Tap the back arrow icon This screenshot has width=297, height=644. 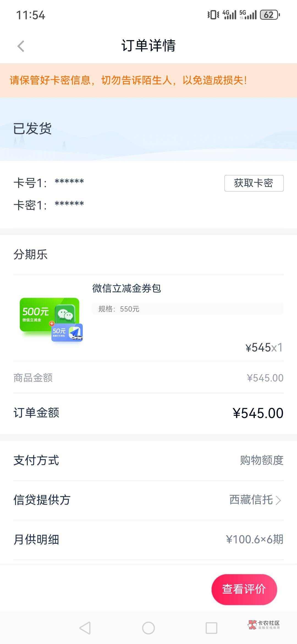(21, 46)
